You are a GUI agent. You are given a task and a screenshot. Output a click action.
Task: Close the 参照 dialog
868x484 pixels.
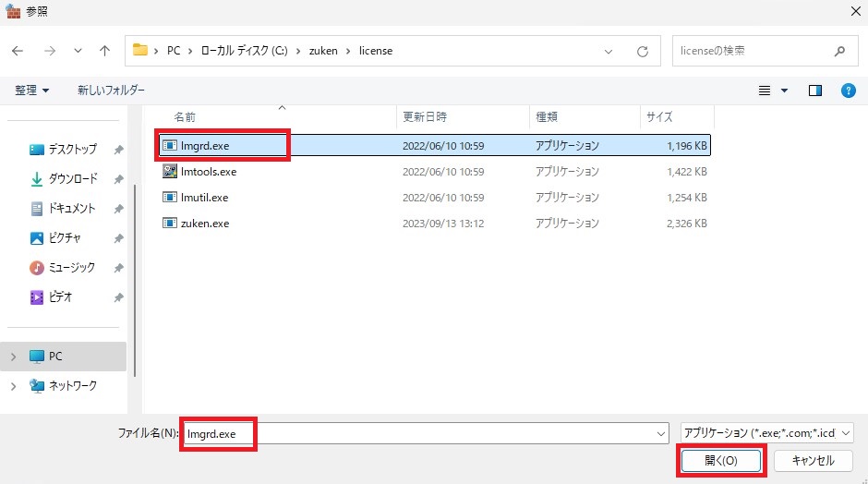tap(855, 11)
